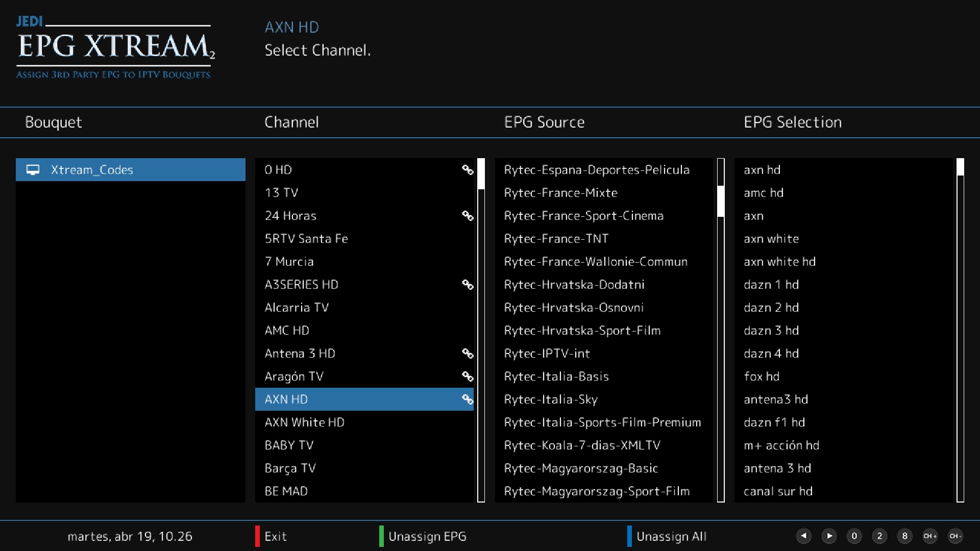
Task: Choose Rytec-Koala-7-dias-XMLTV EPG source
Action: [582, 445]
